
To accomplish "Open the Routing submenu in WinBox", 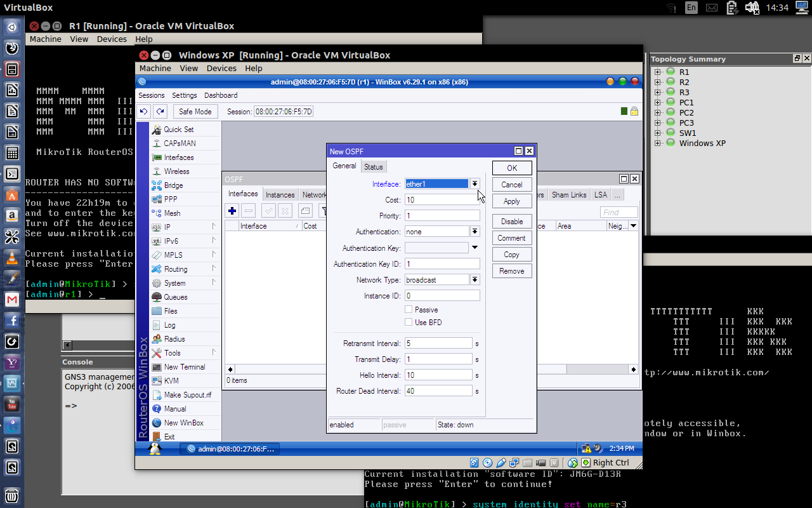I will (184, 269).
